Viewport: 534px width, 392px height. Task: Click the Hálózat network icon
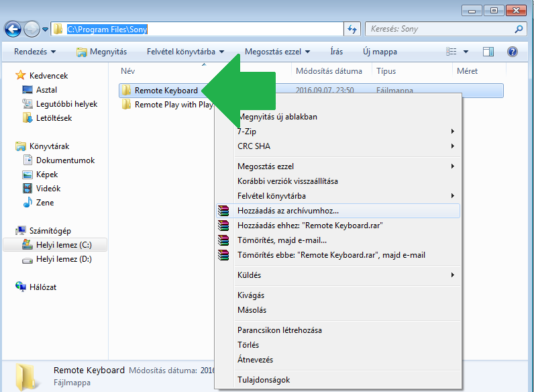(20, 287)
